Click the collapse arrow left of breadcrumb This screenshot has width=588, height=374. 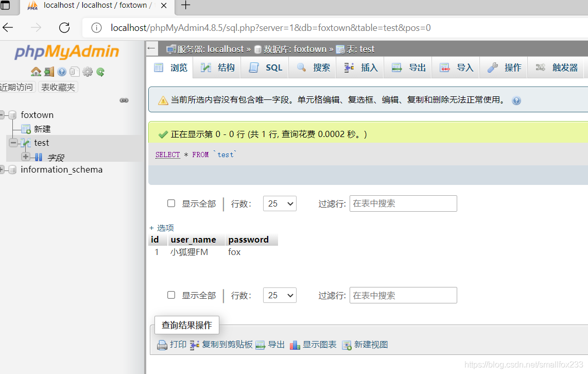tap(151, 48)
